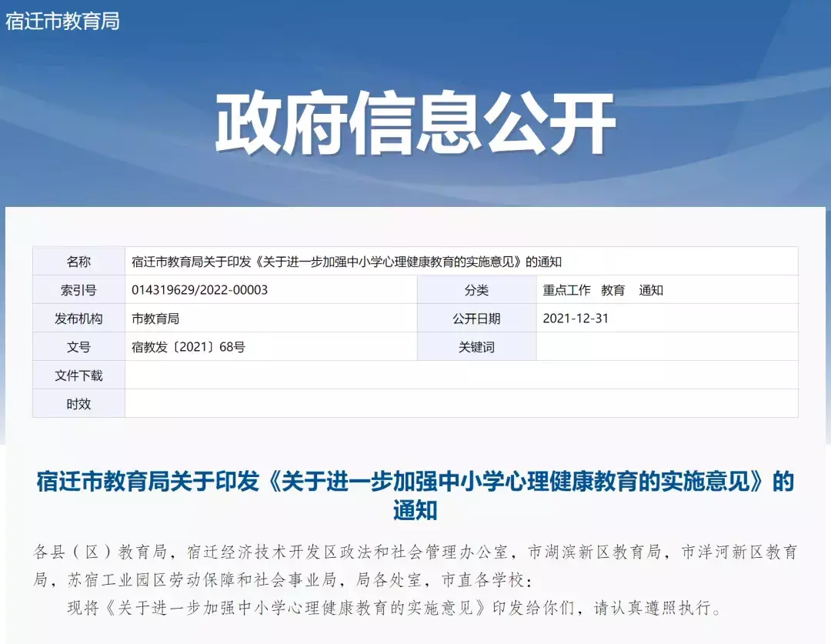Viewport: 831px width, 644px height.
Task: Select the 时效 label cell
Action: click(x=78, y=404)
